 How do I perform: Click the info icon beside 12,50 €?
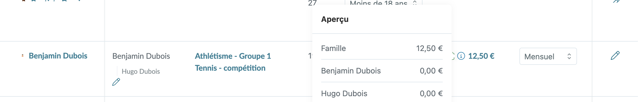(x=461, y=56)
